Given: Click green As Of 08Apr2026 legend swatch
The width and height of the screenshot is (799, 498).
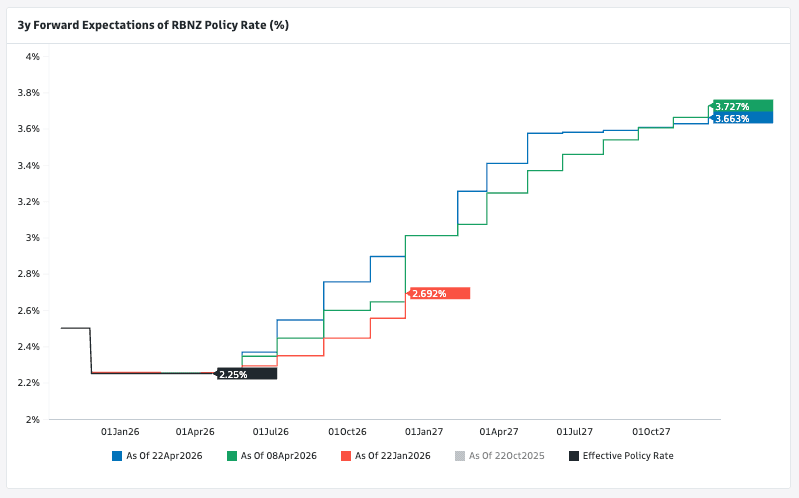Looking at the screenshot, I should point(232,456).
